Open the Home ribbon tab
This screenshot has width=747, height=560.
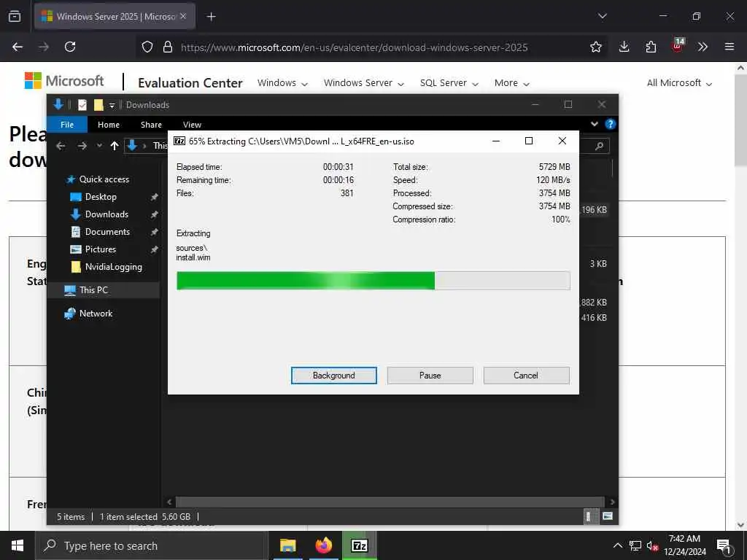(109, 124)
